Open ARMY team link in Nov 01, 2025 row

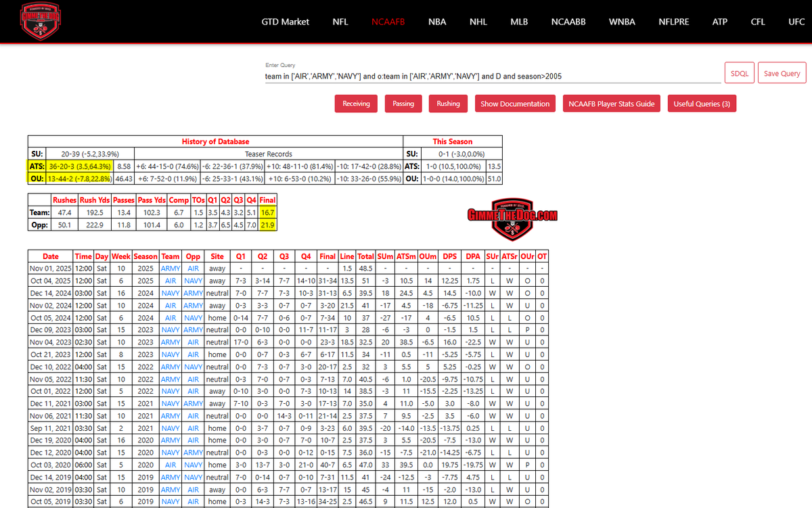(x=171, y=268)
